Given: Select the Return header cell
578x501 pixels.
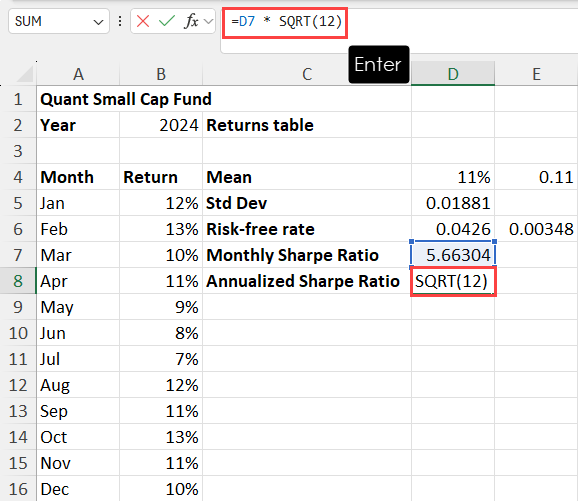Looking at the screenshot, I should 161,177.
